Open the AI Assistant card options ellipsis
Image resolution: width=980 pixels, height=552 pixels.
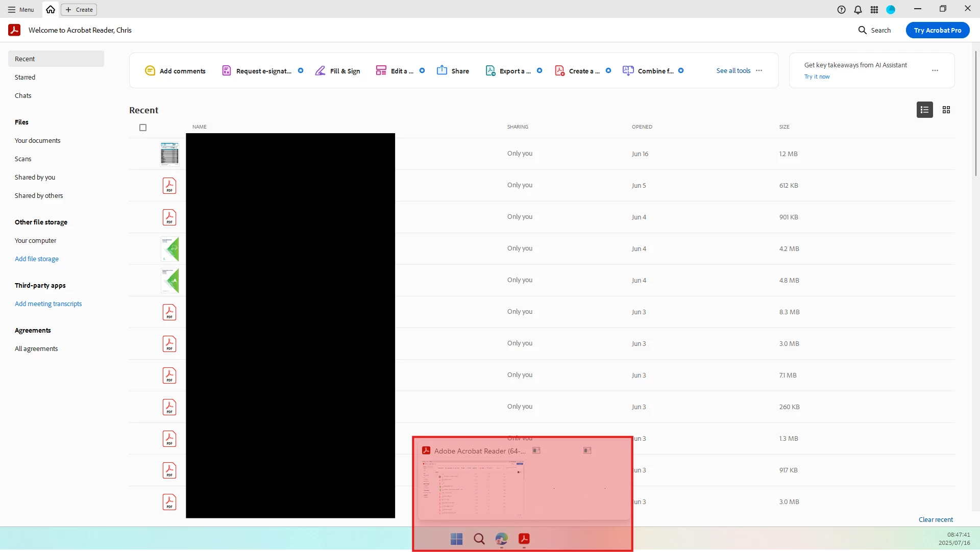(x=935, y=71)
